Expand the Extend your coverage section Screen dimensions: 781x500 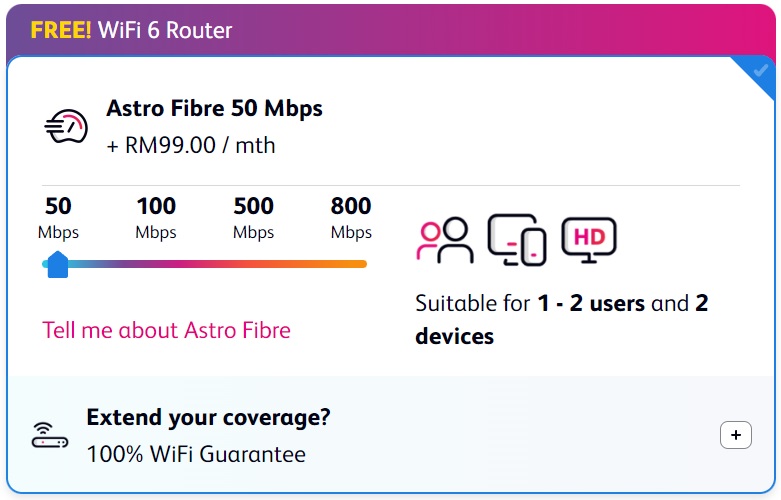click(x=736, y=435)
